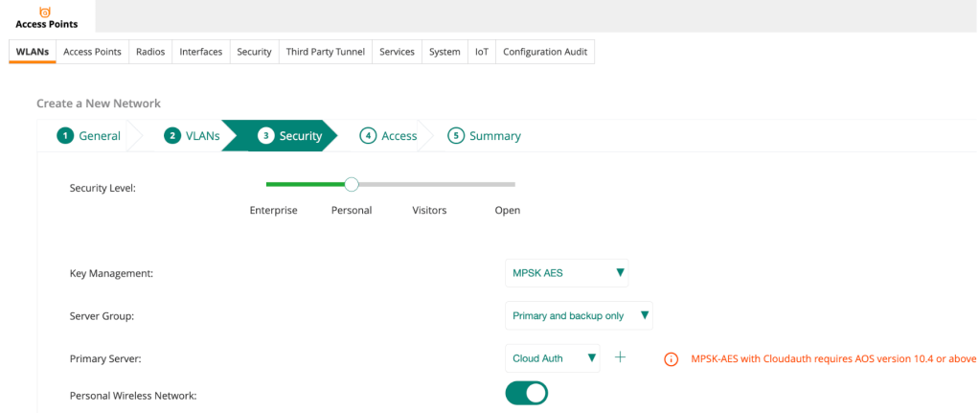Click the active Security wizard step
Screen dimensions: 980x413
[291, 136]
